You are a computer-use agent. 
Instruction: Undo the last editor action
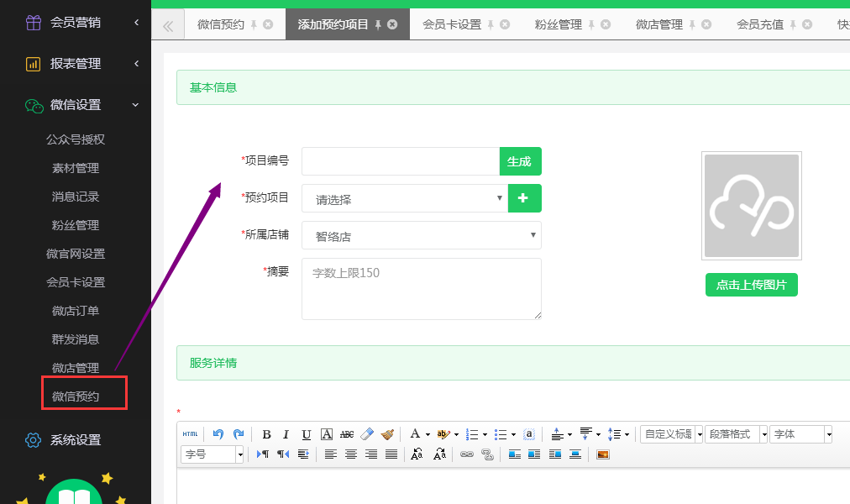[x=218, y=434]
